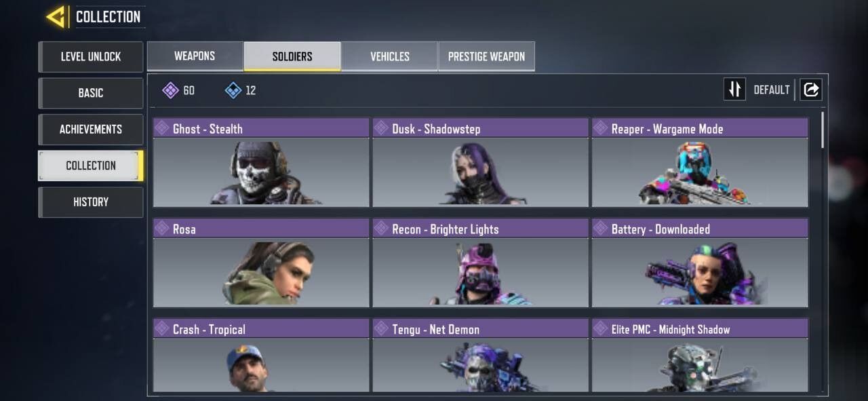
Task: Select the BASIC sidebar button
Action: 91,93
